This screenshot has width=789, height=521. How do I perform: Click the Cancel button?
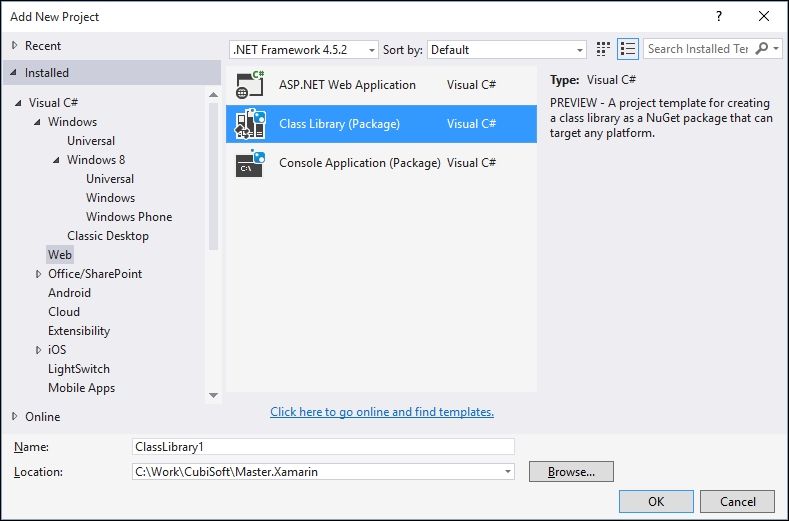pyautogui.click(x=737, y=502)
